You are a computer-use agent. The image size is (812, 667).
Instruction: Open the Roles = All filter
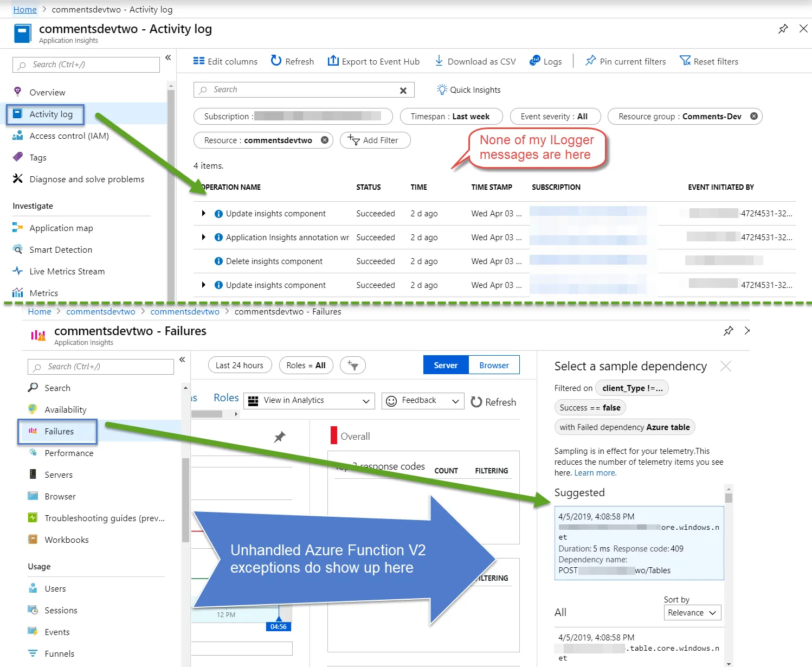[306, 365]
